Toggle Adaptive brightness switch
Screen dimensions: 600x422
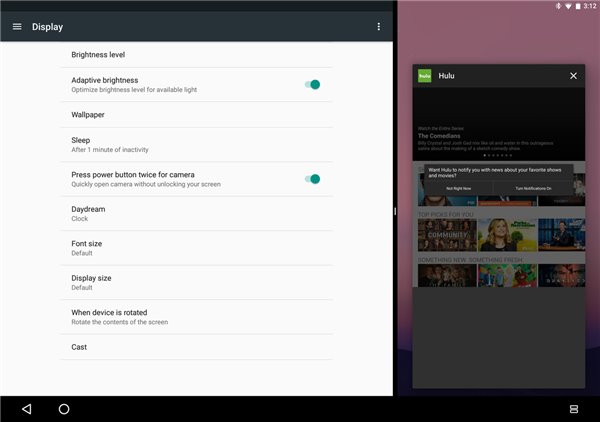(312, 85)
